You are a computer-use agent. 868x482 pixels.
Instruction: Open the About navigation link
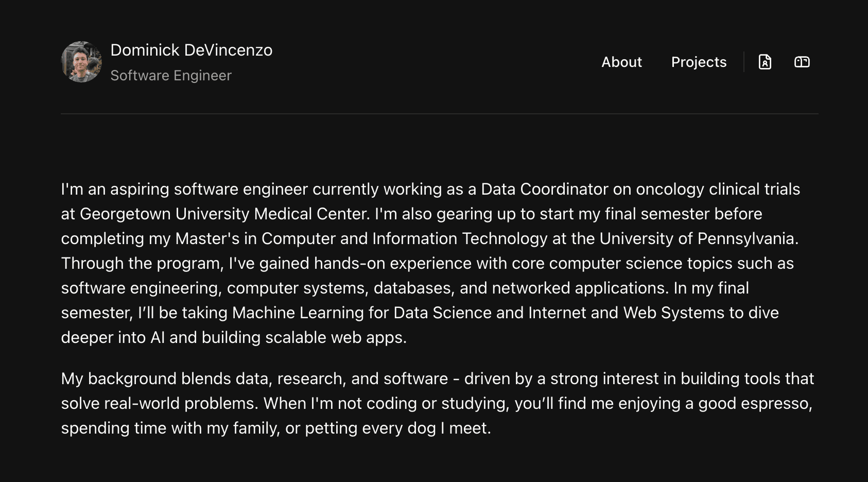point(621,62)
